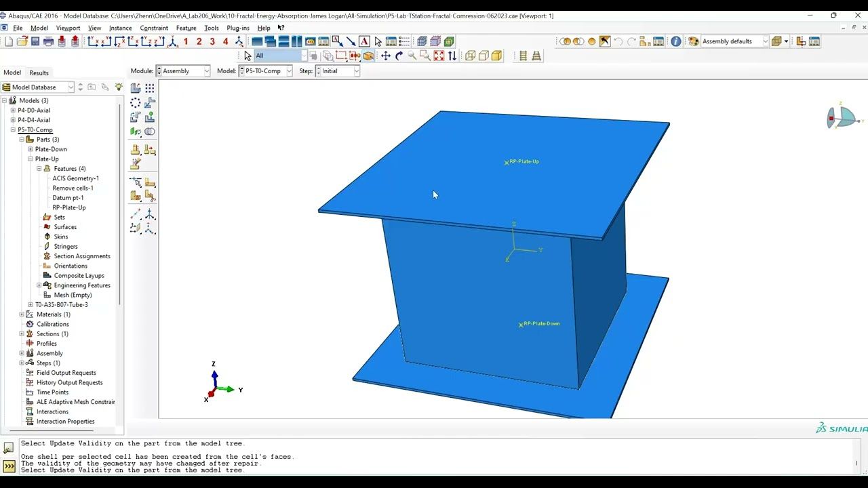
Task: Open the Instance menu
Action: coord(121,28)
